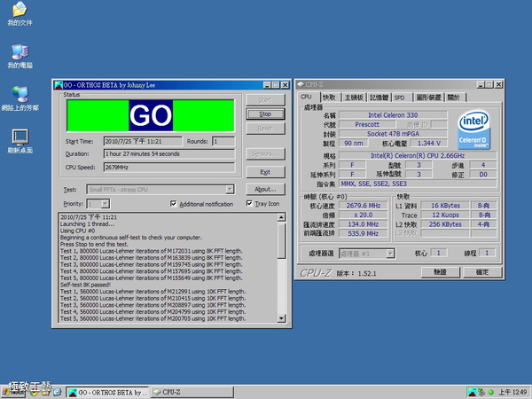
Task: Open the Windows Start button
Action: pyautogui.click(x=12, y=393)
